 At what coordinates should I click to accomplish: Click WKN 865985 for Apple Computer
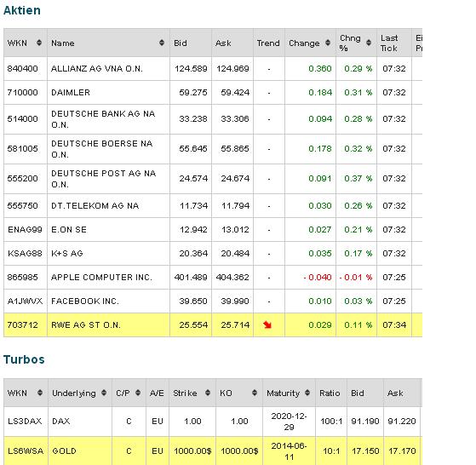pos(22,277)
